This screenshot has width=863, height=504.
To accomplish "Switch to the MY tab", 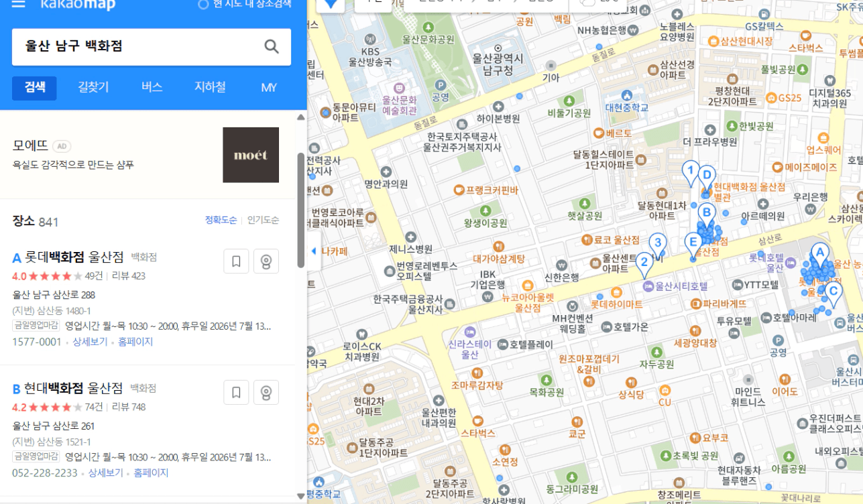I will click(x=269, y=87).
